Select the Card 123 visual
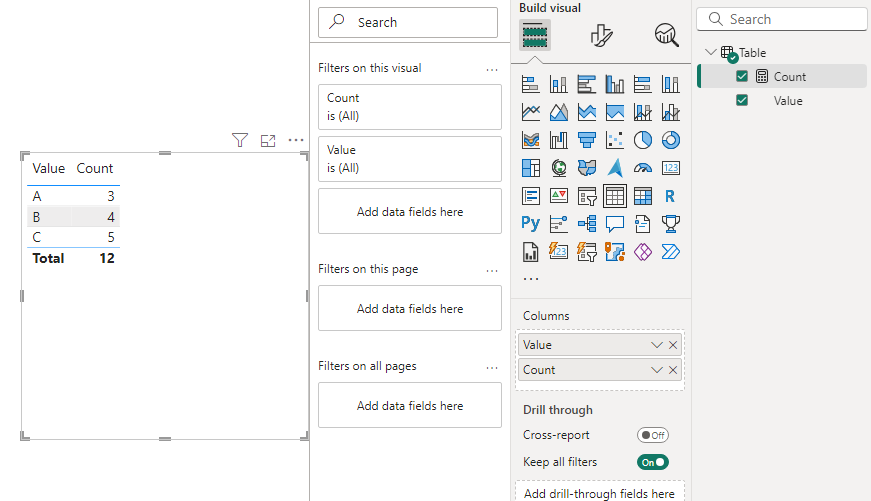871x501 pixels. [x=670, y=168]
